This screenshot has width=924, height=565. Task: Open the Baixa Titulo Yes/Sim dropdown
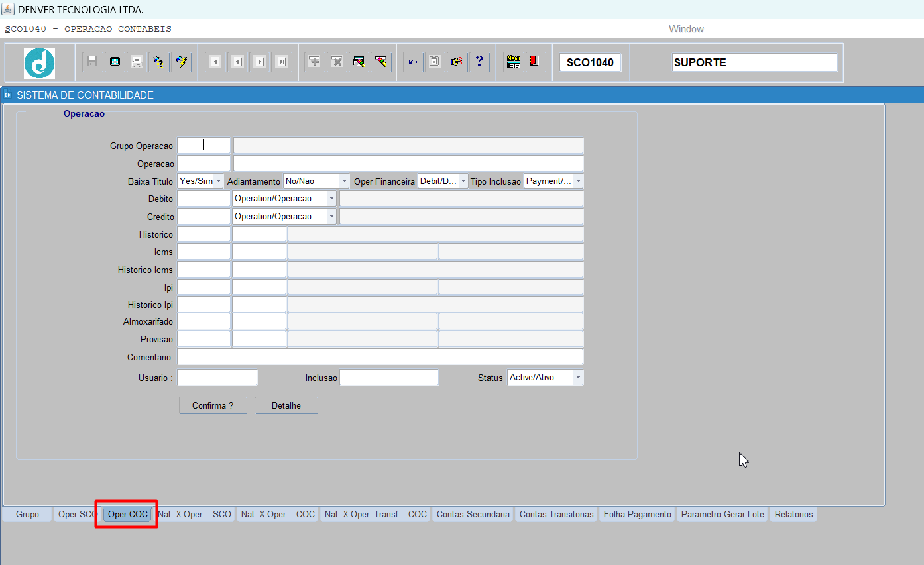tap(200, 181)
